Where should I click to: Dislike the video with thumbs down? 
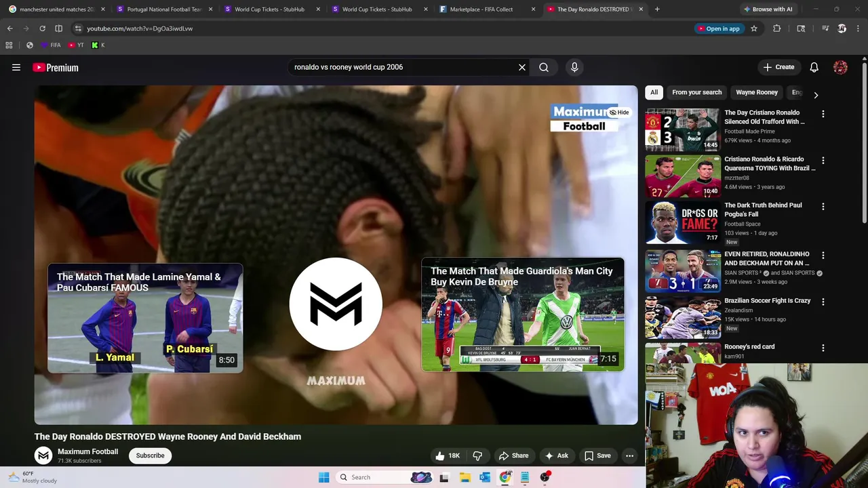pos(477,455)
